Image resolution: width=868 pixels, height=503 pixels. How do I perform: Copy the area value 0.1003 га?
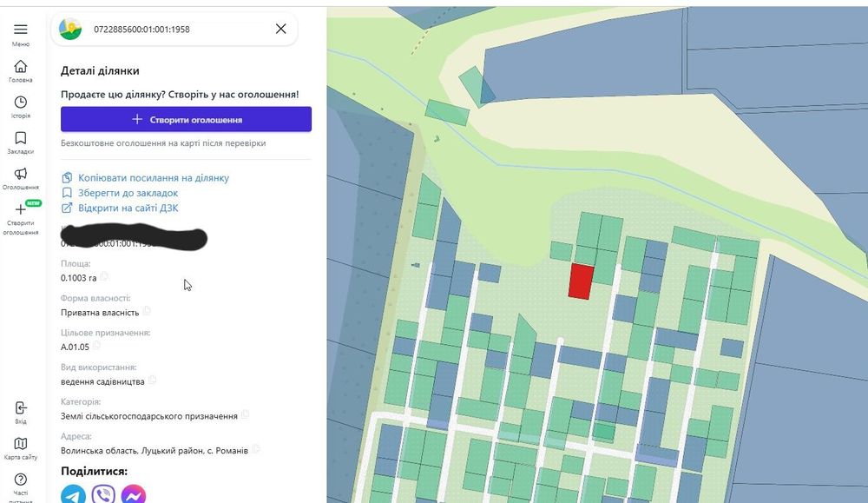104,276
